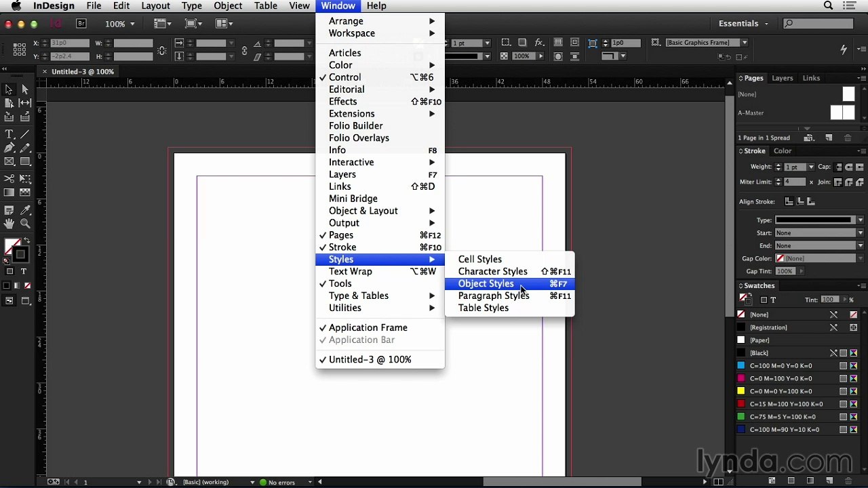
Task: Select the Type tool in toolbox
Action: [9, 134]
